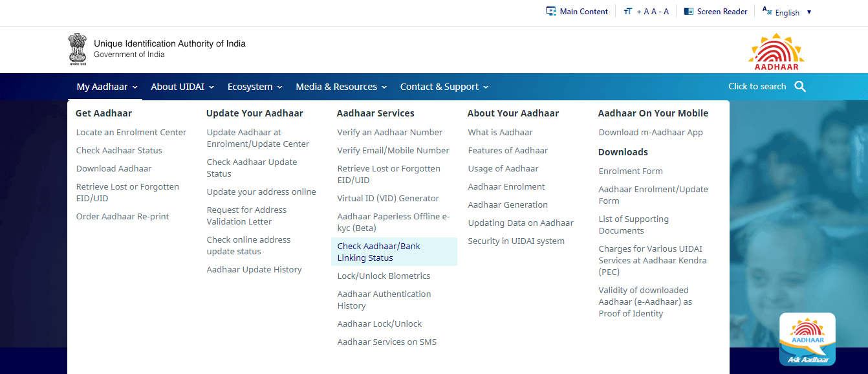
Task: Expand the Contact & Support menu
Action: pyautogui.click(x=444, y=87)
